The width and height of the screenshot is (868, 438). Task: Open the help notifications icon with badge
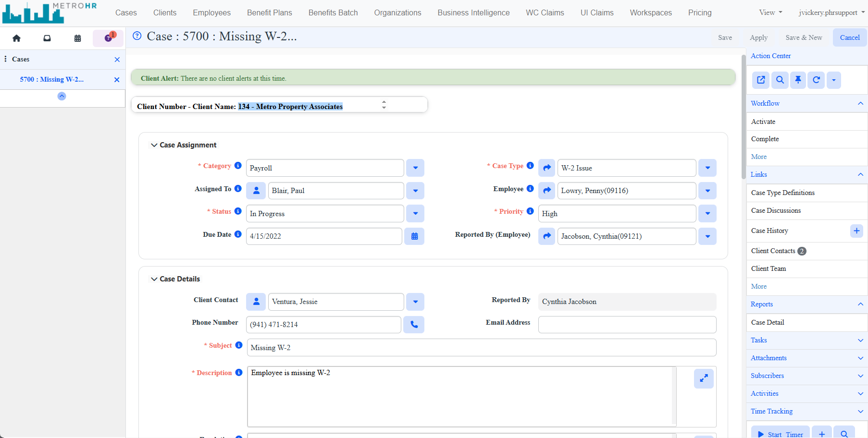[x=108, y=38]
